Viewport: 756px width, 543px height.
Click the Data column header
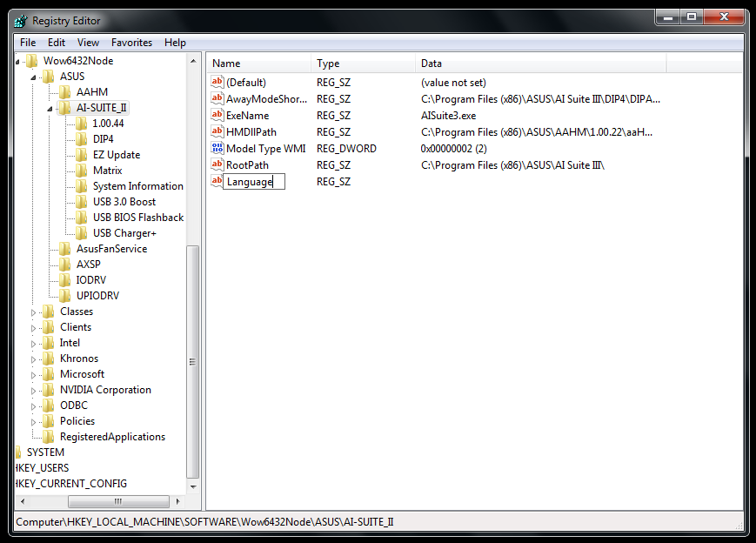[x=539, y=64]
